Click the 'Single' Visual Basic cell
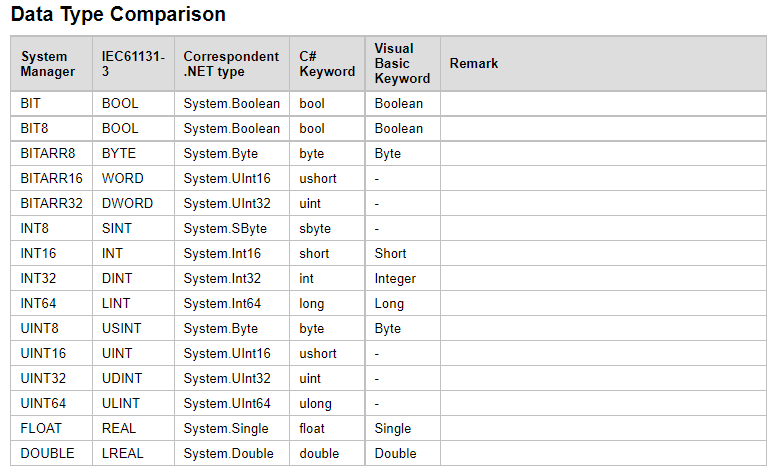This screenshot has width=772, height=473. [403, 428]
